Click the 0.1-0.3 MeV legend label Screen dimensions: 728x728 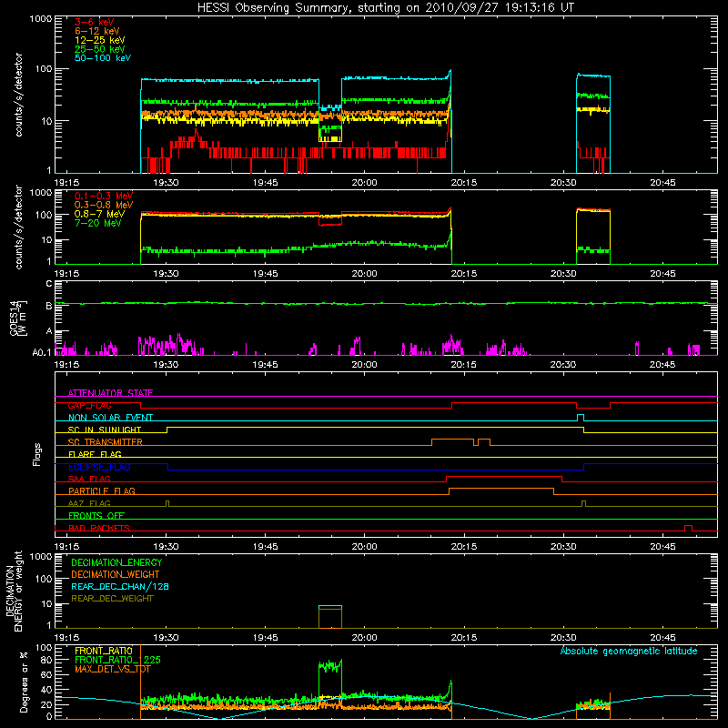(103, 196)
